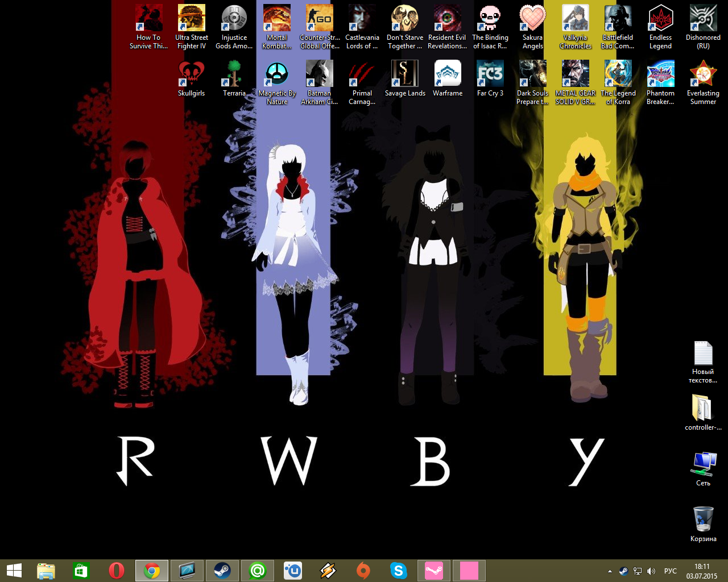This screenshot has width=728, height=582.
Task: Select Savage Lands desktop icon
Action: (x=405, y=79)
